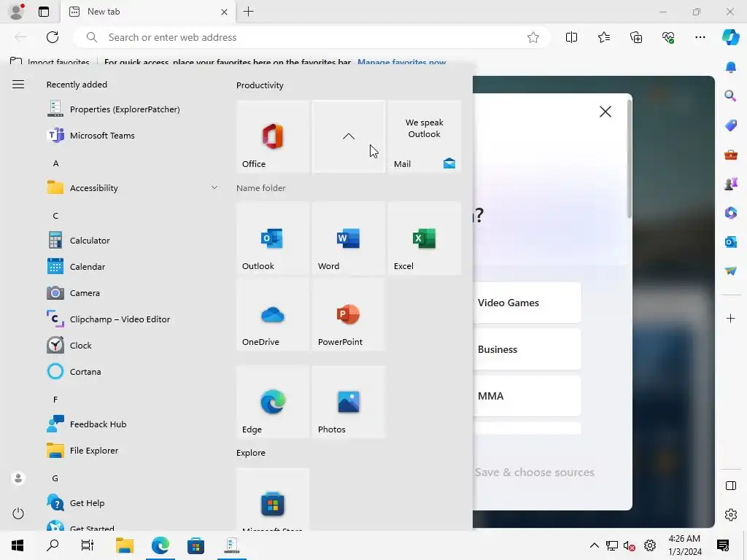Select the MMA interest

click(527, 396)
